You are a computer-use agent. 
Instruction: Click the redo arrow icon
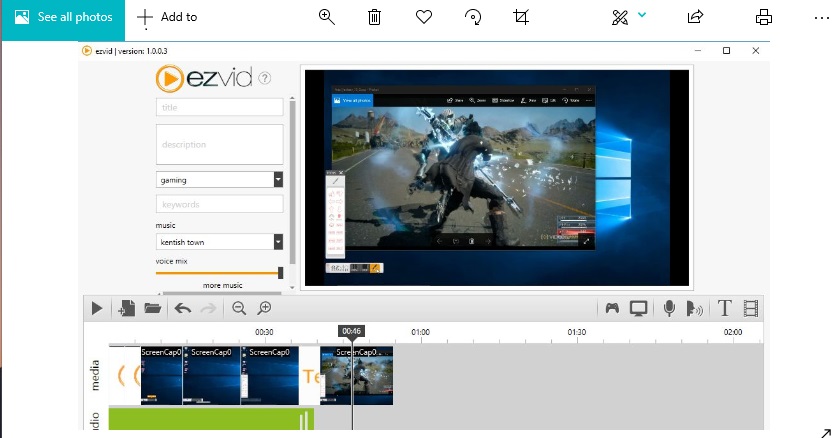pyautogui.click(x=208, y=308)
